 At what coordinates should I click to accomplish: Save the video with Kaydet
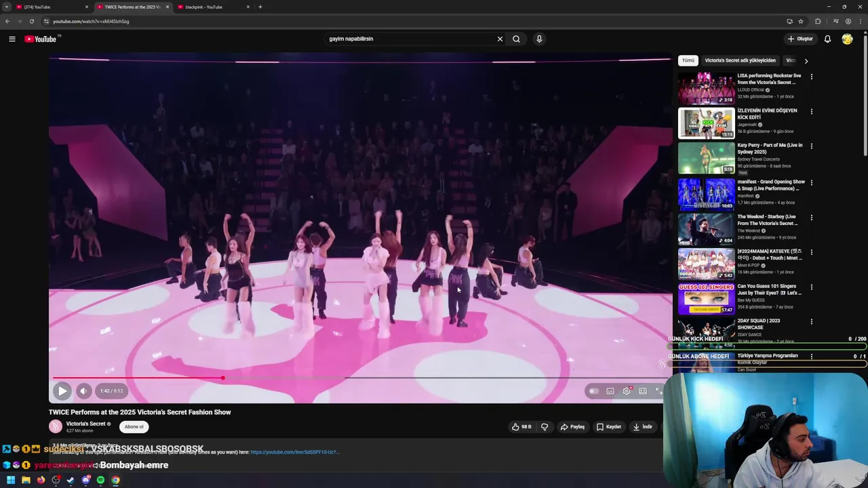pos(609,427)
